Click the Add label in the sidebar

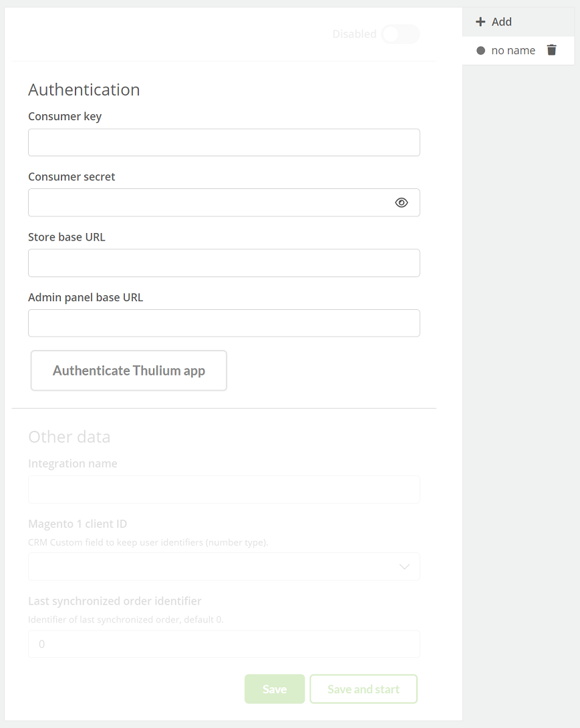click(x=502, y=22)
